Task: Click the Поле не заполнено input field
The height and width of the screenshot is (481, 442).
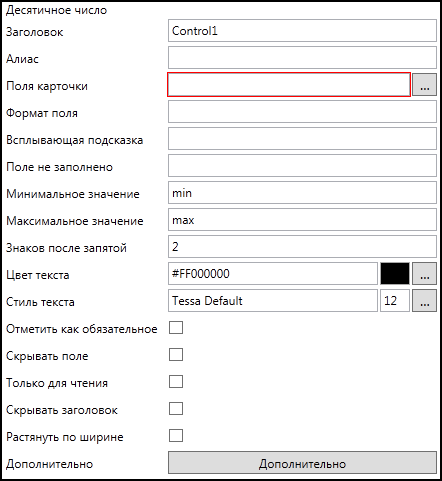Action: (x=302, y=166)
